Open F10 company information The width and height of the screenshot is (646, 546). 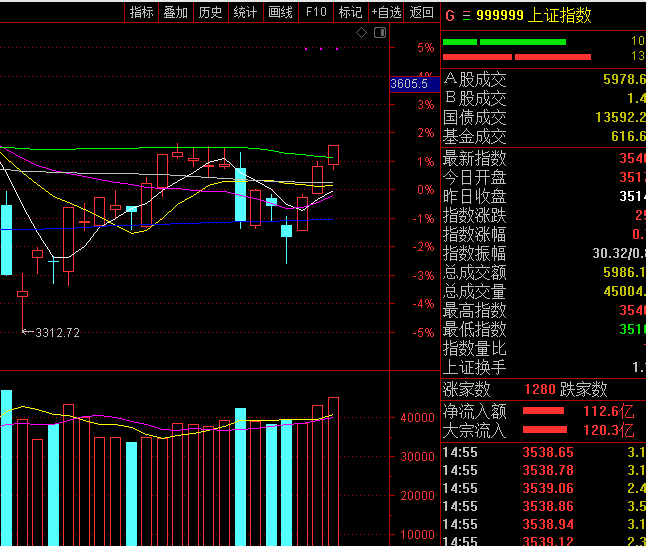pos(316,12)
